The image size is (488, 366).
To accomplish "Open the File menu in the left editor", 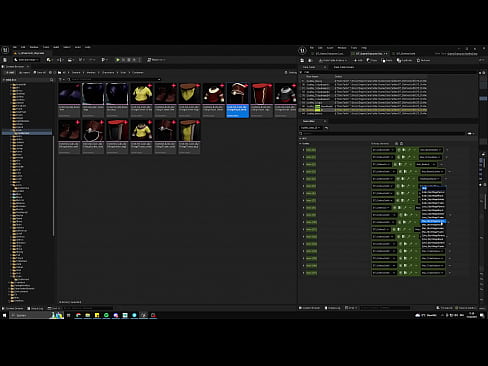I will [15, 47].
